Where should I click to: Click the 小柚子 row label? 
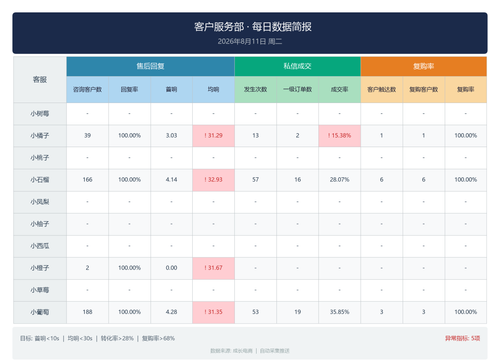[40, 224]
